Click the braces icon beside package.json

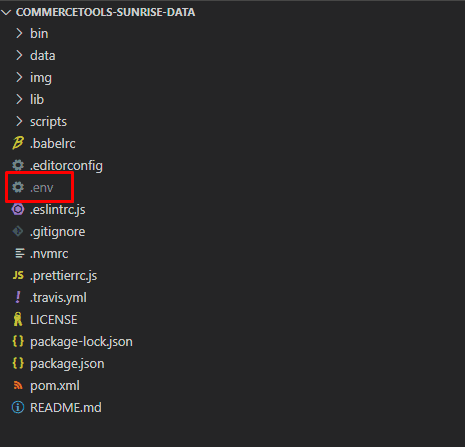(x=18, y=363)
